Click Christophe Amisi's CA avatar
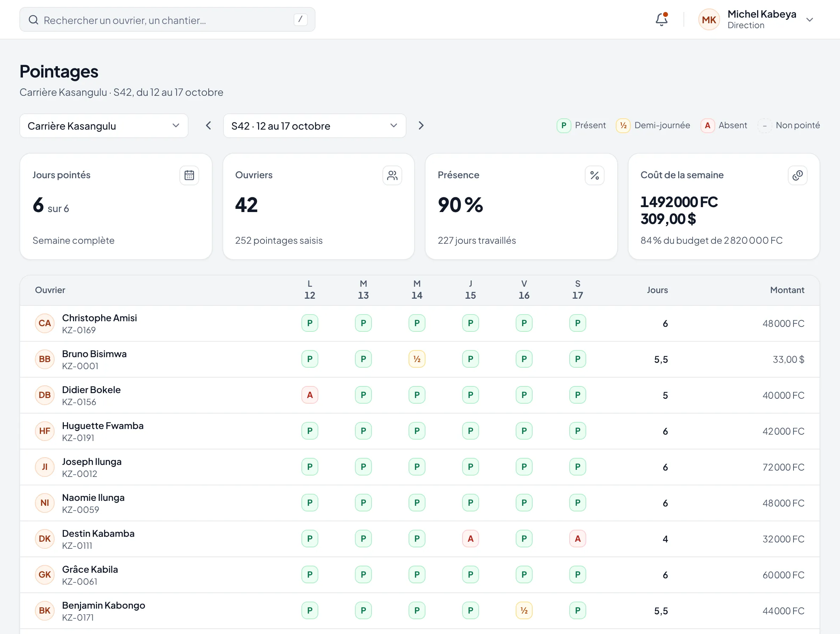Screen dimensions: 840x634 tap(44, 323)
